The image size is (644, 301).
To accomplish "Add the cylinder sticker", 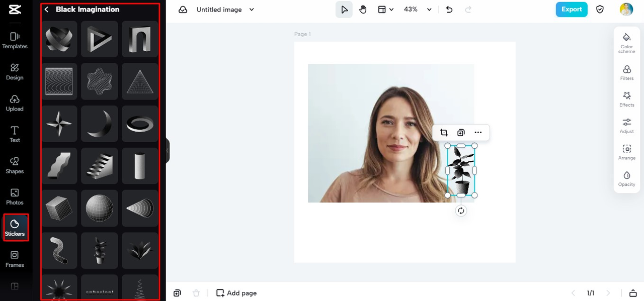I will (x=139, y=166).
